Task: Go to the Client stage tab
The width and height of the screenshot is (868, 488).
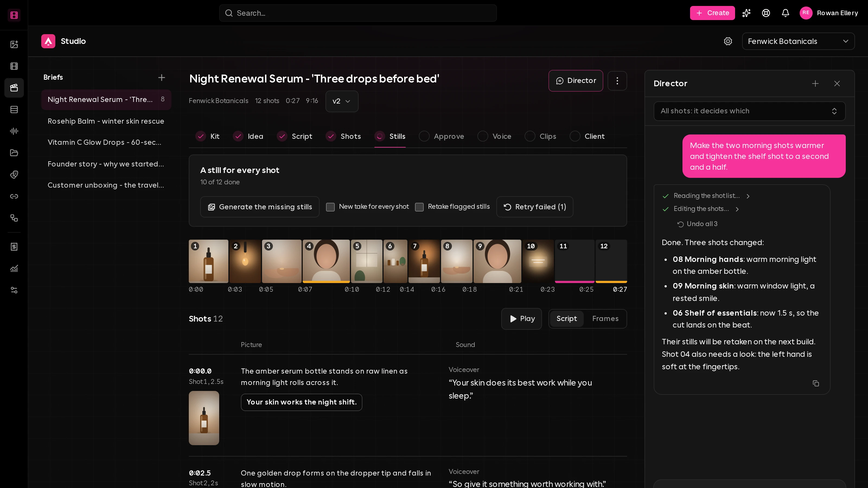Action: (x=587, y=136)
